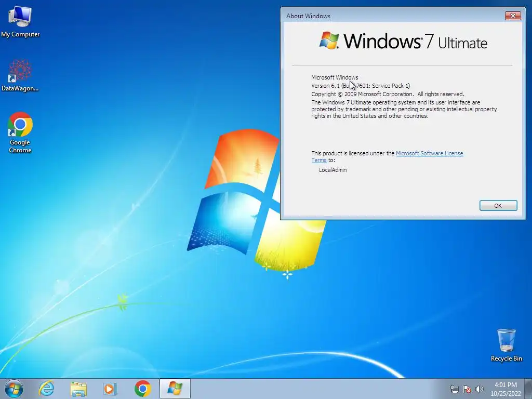Click the Show desktop strip
Image resolution: width=532 pixels, height=399 pixels.
point(528,389)
